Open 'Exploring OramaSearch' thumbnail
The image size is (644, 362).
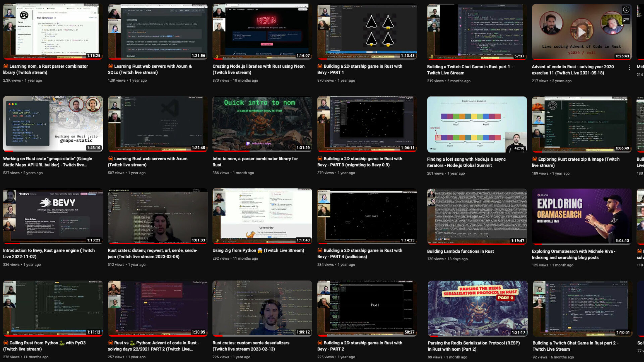pyautogui.click(x=581, y=216)
